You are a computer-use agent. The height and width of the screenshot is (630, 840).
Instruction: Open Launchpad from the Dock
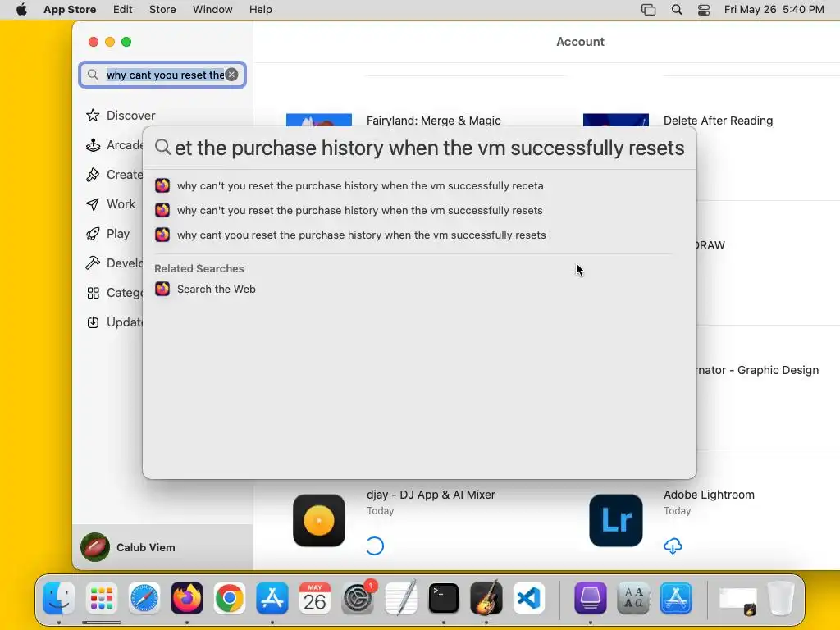[101, 598]
